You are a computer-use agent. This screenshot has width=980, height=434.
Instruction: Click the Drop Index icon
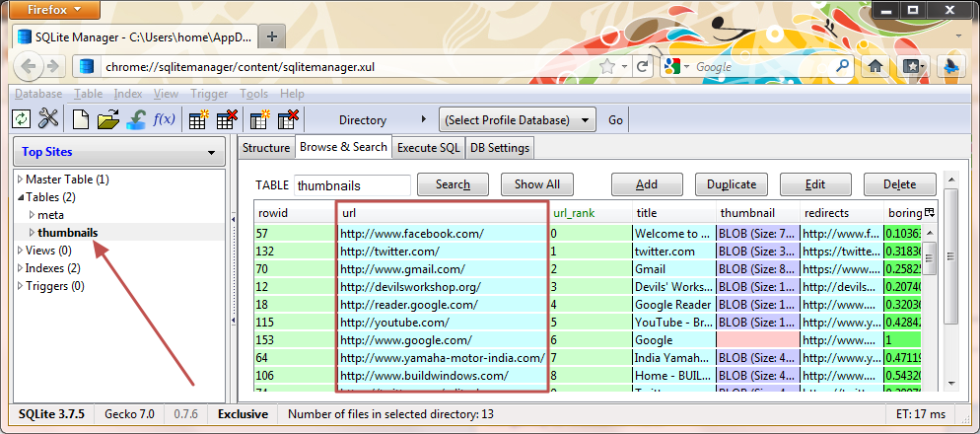(x=288, y=118)
